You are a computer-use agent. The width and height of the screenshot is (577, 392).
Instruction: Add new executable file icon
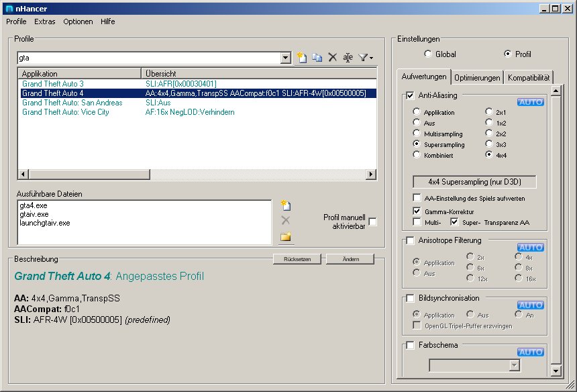[x=286, y=205]
